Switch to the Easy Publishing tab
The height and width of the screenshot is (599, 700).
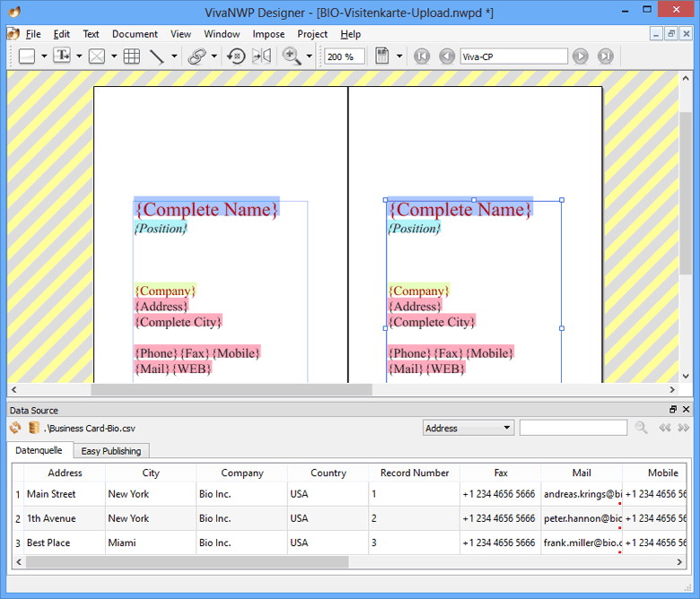[110, 451]
